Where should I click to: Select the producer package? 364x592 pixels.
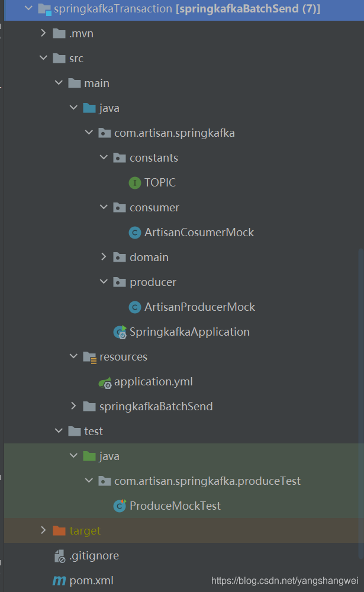click(153, 282)
